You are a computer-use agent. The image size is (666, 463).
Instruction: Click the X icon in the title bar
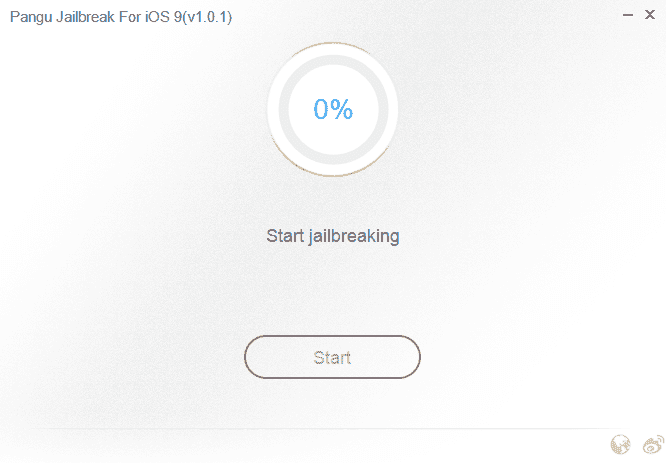click(x=649, y=14)
